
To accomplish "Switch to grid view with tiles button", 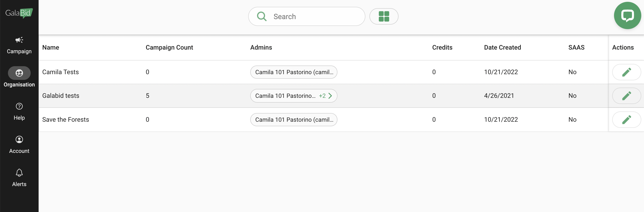I will click(x=384, y=17).
